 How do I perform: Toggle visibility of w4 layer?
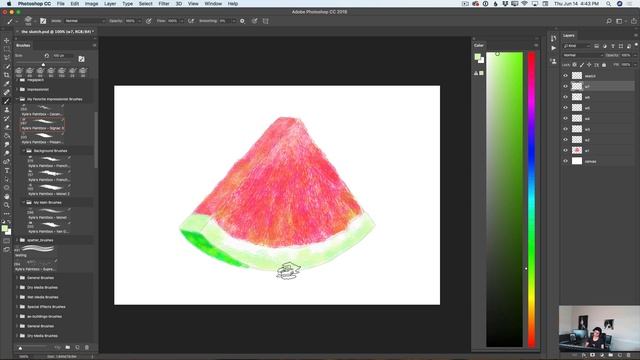click(x=565, y=118)
